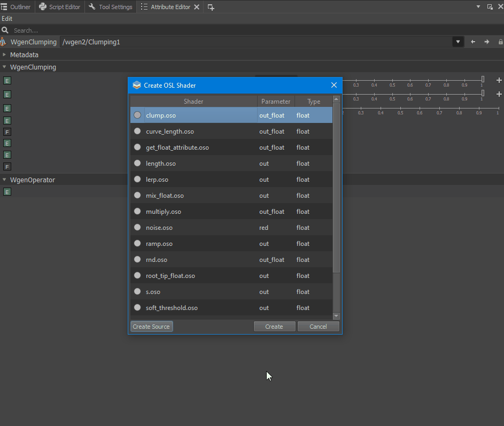This screenshot has height=426, width=504.
Task: Sort by the Parameter column header
Action: point(276,101)
